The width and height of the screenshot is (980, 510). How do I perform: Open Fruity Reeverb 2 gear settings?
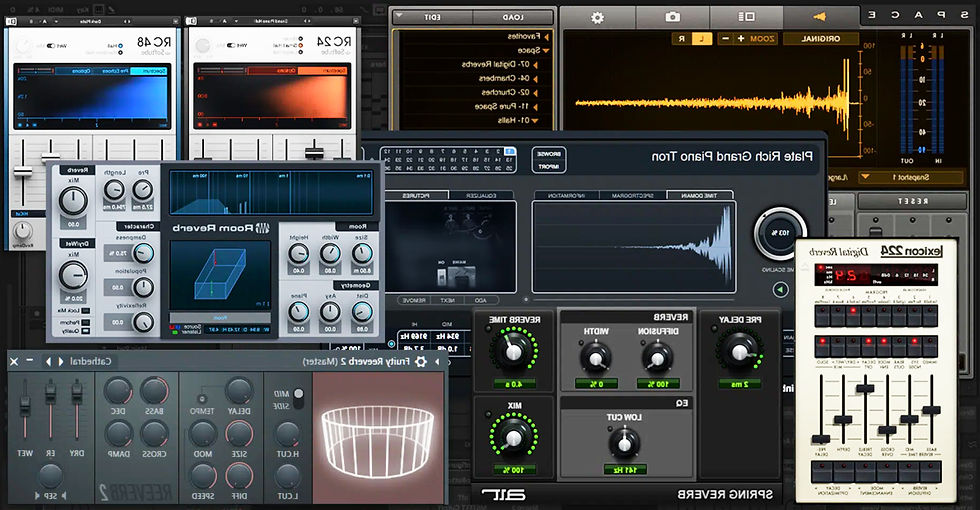pyautogui.click(x=421, y=361)
